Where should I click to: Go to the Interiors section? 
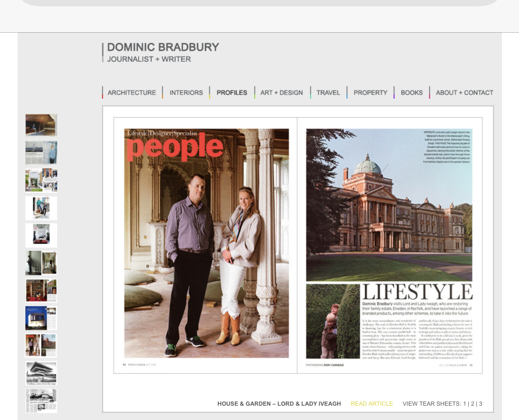pyautogui.click(x=186, y=93)
